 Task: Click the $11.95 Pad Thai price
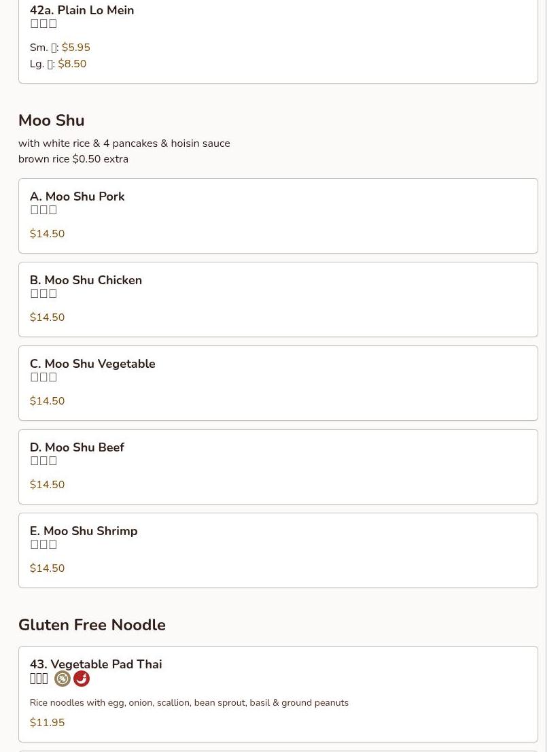[47, 723]
